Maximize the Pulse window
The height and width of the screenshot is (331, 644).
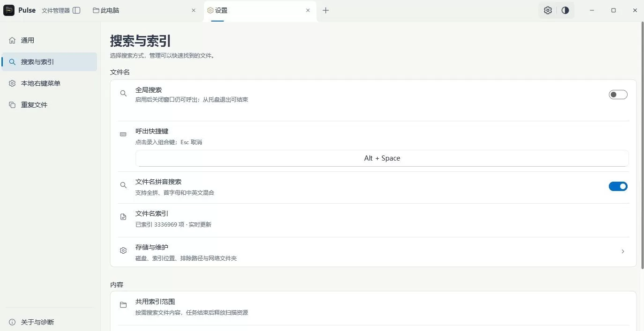[614, 10]
